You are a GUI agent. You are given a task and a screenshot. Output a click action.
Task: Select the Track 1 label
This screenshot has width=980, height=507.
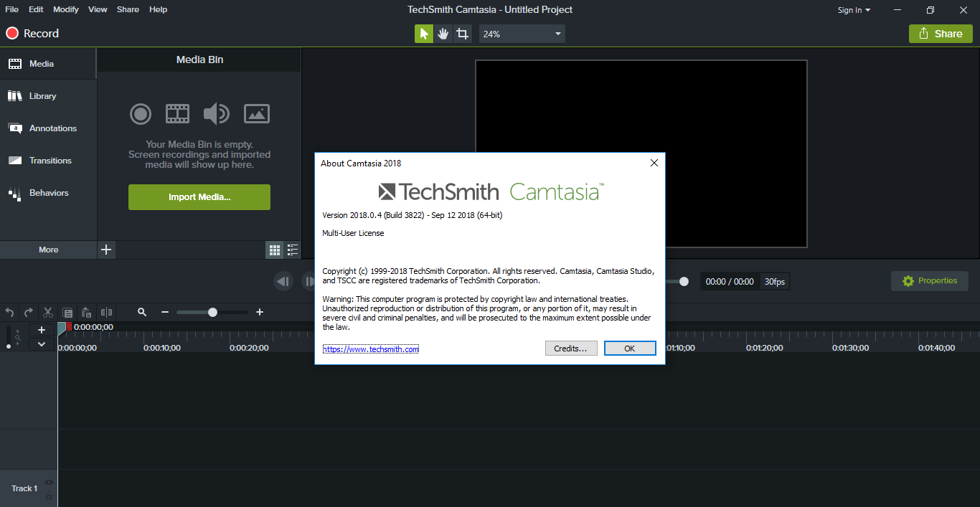24,488
